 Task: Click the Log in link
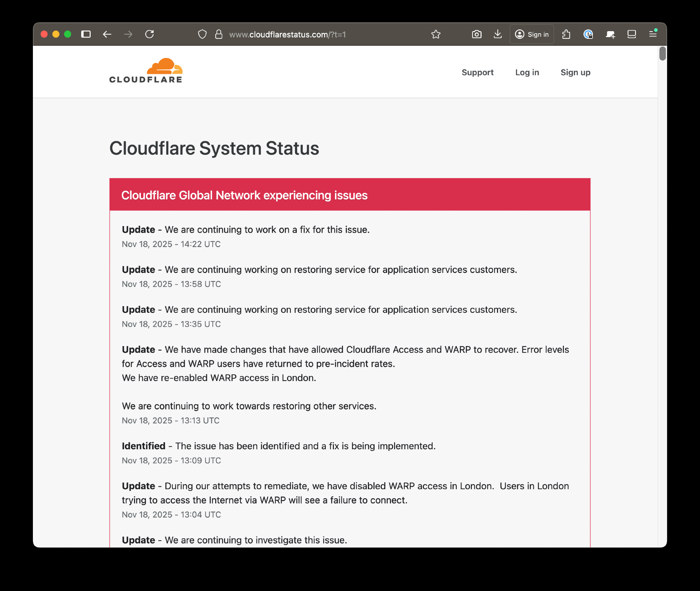tap(527, 72)
